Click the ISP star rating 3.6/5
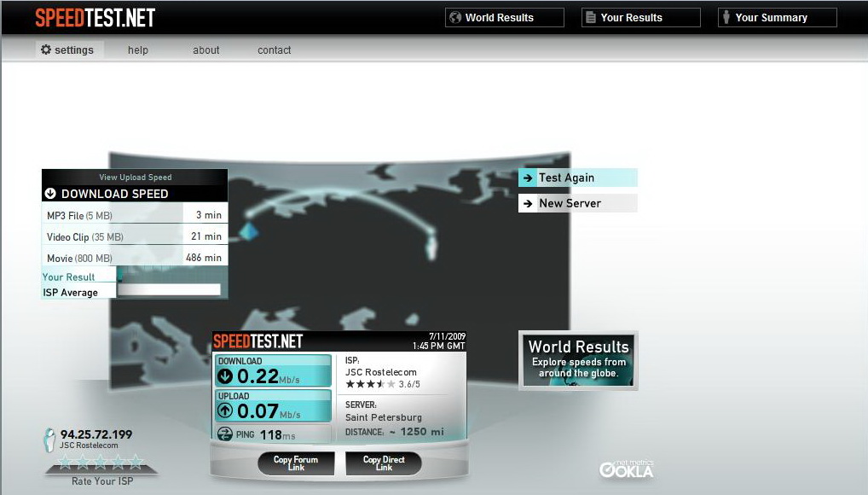The width and height of the screenshot is (868, 495). [x=383, y=384]
